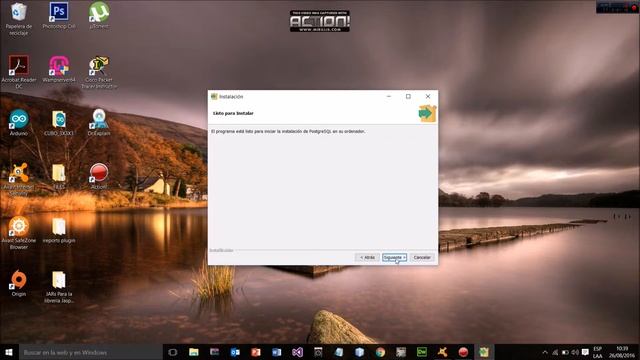640x360 pixels.
Task: Select the Papelera de reciclaje desktop icon
Action: tap(19, 19)
